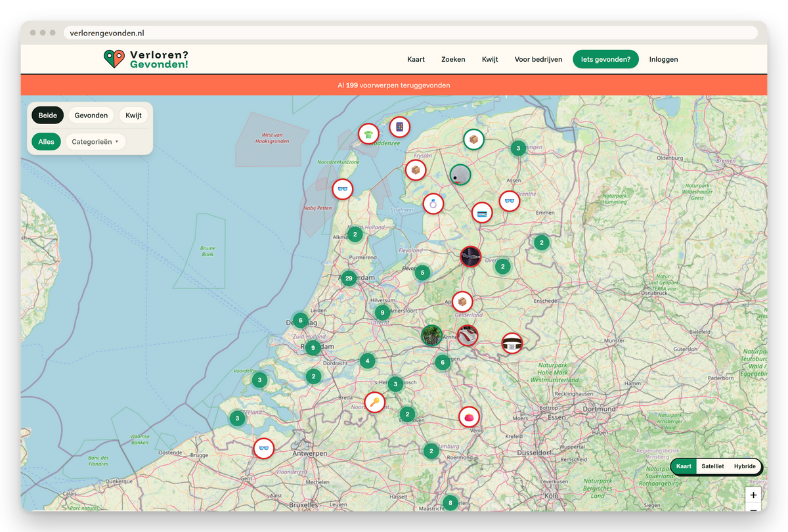Click the verlorengevonden.nl address bar
The image size is (788, 532).
(410, 33)
